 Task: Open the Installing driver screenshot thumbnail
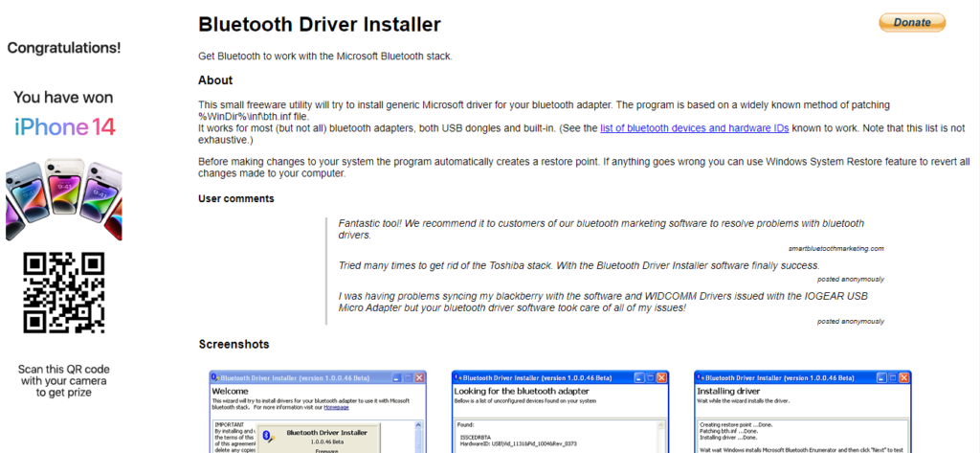point(803,411)
